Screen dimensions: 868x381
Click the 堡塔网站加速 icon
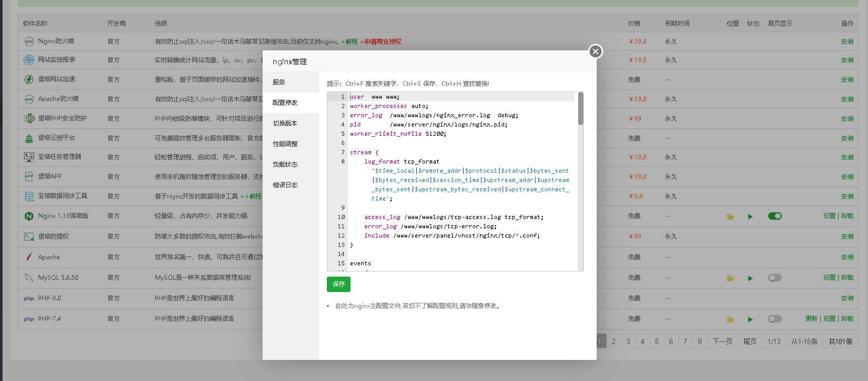click(x=29, y=80)
